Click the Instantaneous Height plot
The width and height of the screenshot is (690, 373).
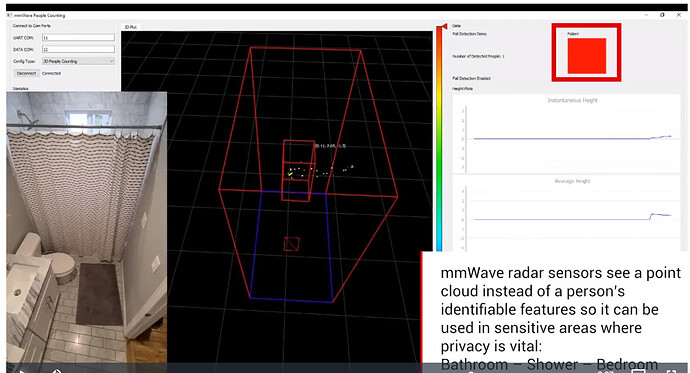[566, 134]
